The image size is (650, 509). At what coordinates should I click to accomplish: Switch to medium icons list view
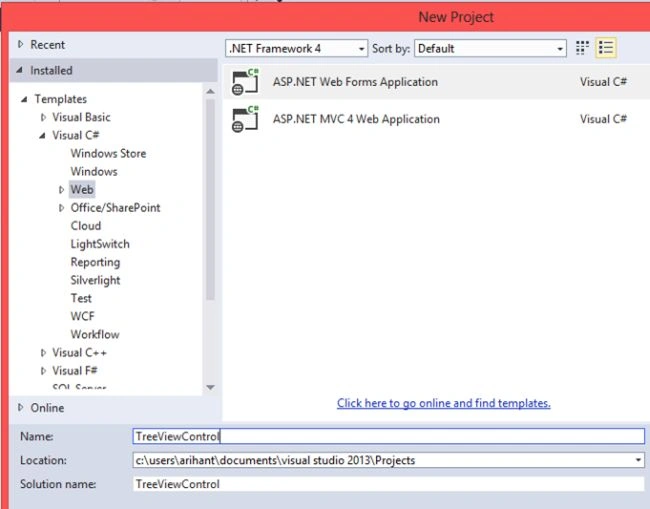[606, 48]
